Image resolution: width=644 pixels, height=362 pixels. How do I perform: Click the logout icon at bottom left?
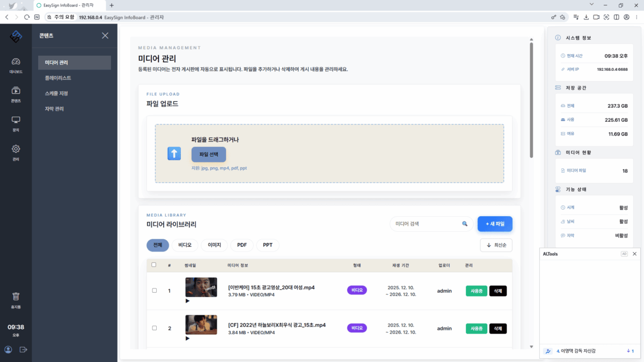23,350
